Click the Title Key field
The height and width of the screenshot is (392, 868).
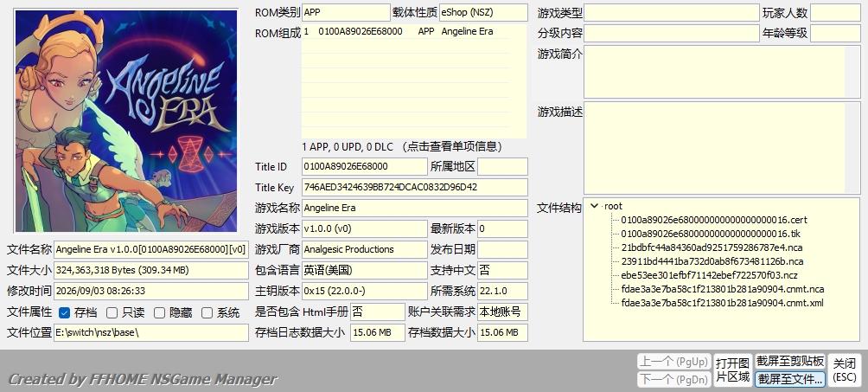(x=415, y=188)
